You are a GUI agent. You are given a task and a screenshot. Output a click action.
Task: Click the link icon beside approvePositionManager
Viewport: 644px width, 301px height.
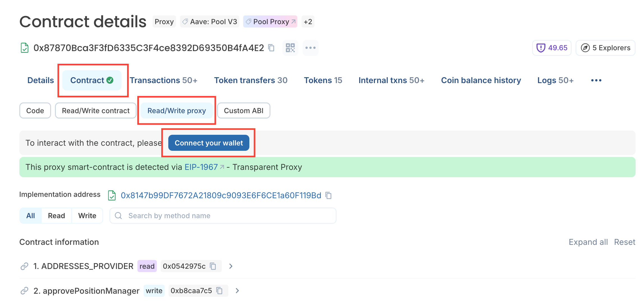25,291
